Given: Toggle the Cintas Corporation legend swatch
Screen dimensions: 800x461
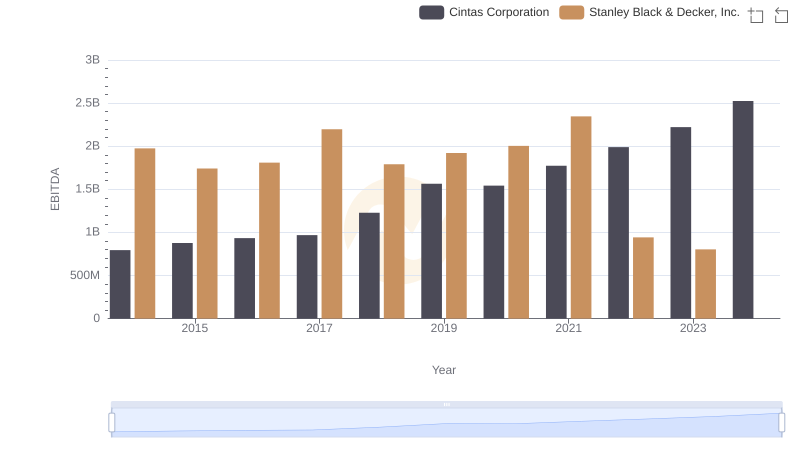Looking at the screenshot, I should 431,12.
